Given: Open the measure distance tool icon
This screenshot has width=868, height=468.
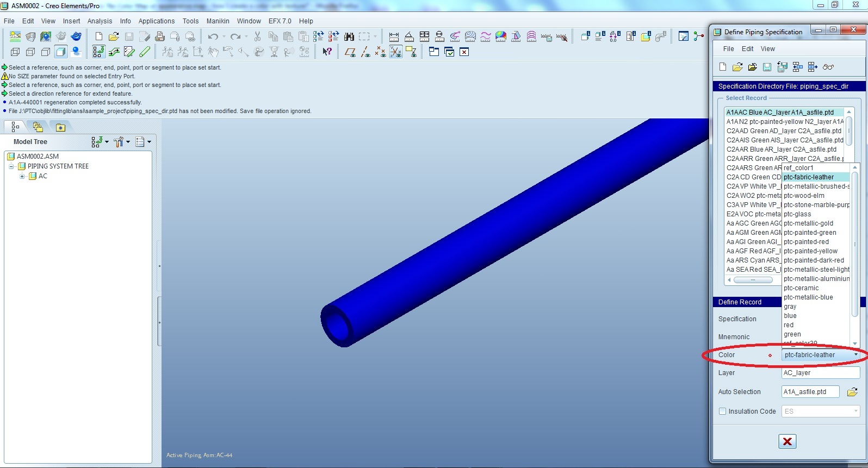Looking at the screenshot, I should click(394, 36).
